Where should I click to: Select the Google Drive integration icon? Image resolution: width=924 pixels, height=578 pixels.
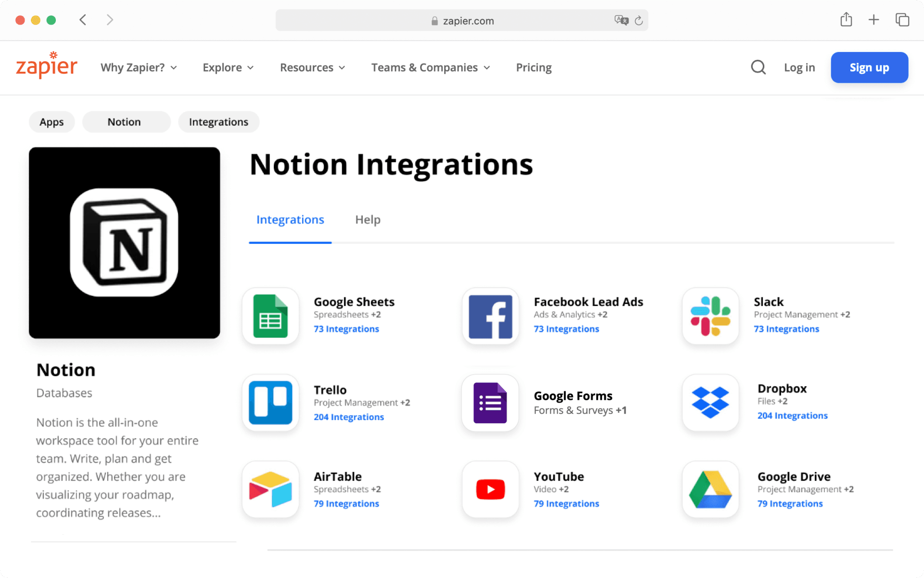[x=710, y=489]
